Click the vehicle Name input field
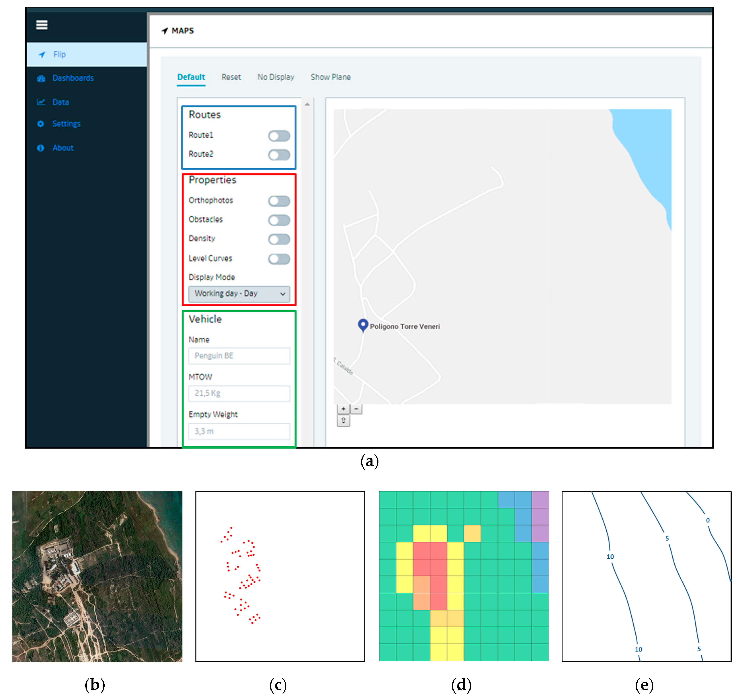The height and width of the screenshot is (700, 741). 239,356
